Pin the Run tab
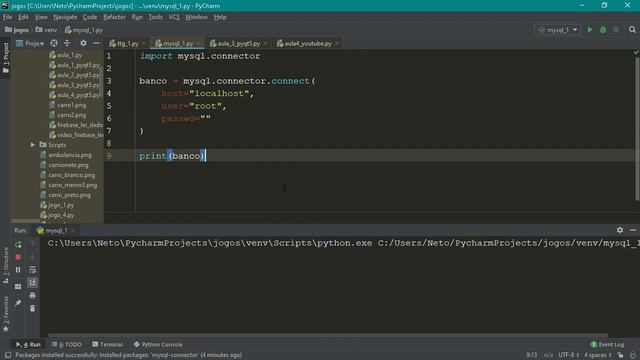The width and height of the screenshot is (640, 360). click(x=18, y=303)
